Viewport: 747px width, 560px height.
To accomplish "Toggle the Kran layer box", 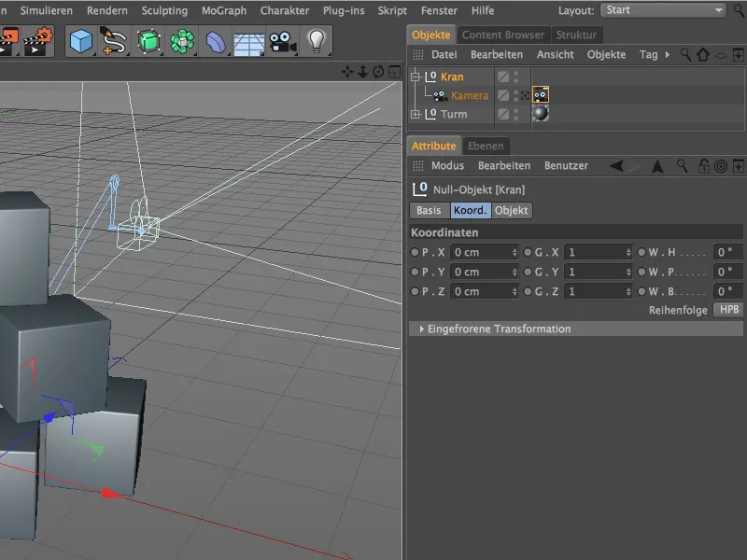I will tap(503, 77).
